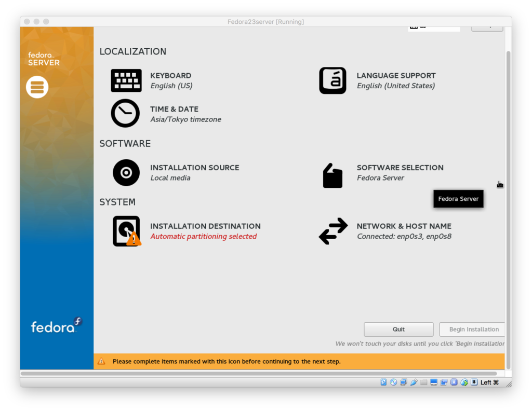Open the Network & Host Name arrows icon
The image size is (532, 411).
click(333, 231)
